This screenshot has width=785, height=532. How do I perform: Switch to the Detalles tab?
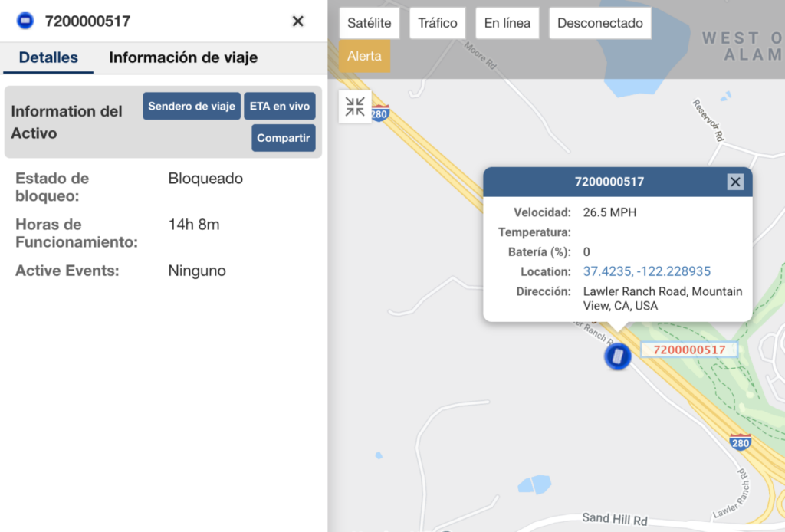[x=48, y=57]
